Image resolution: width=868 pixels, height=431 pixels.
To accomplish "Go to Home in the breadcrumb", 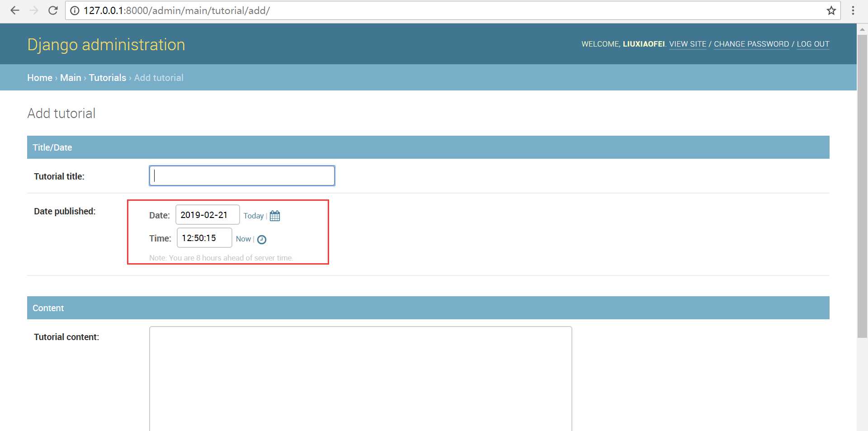I will 40,78.
